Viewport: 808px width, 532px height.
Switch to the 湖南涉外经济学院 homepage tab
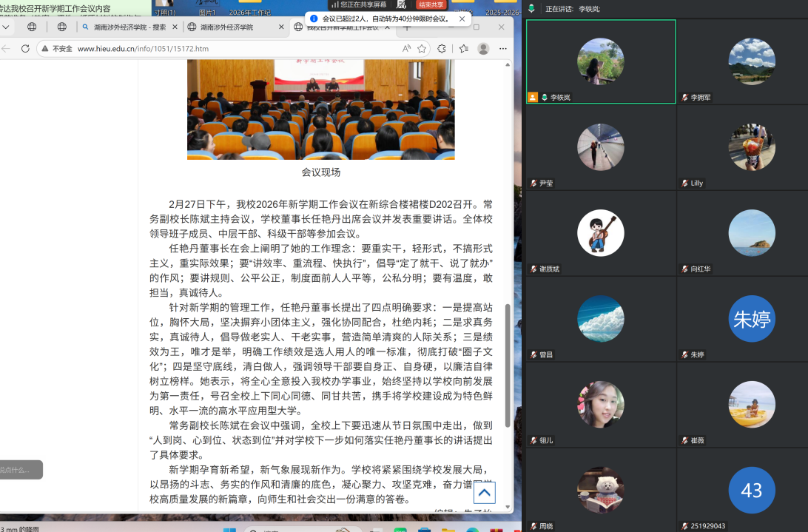click(229, 27)
